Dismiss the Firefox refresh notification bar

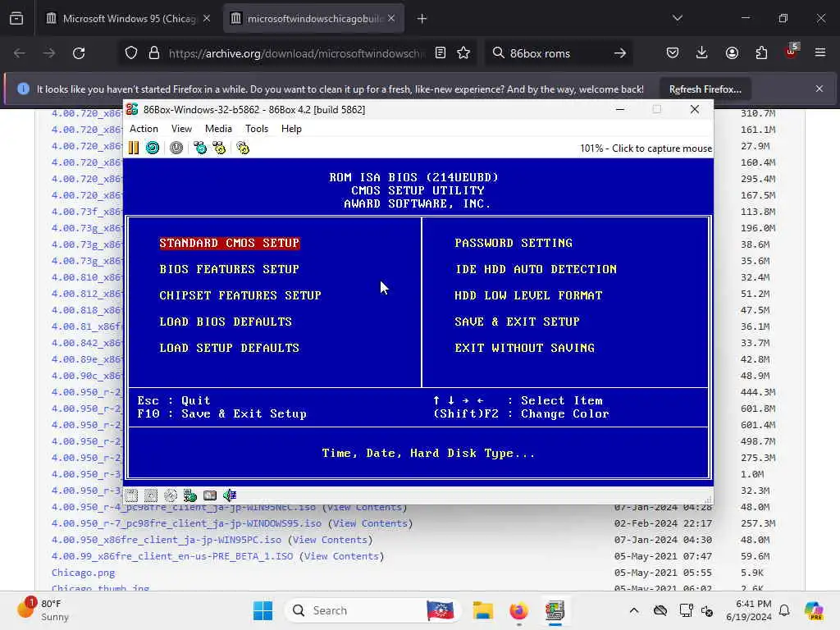click(819, 89)
